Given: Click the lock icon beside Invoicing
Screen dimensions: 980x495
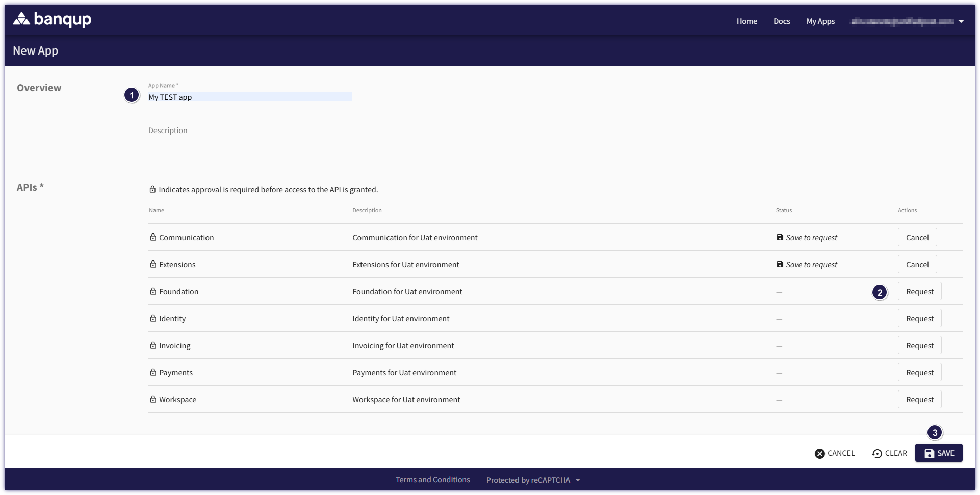Looking at the screenshot, I should 153,345.
